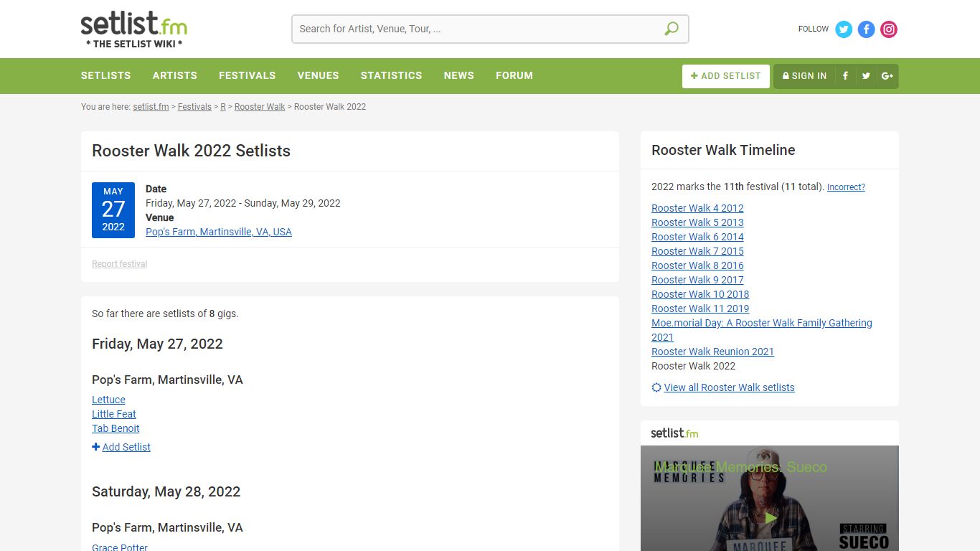Open the Artists menu
The width and height of the screenshot is (980, 551).
175,75
